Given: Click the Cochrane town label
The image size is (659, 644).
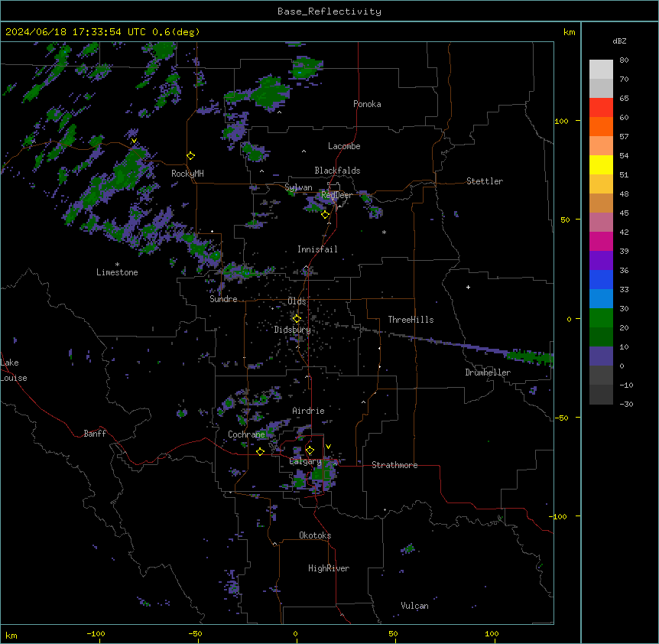Looking at the screenshot, I should [x=246, y=434].
